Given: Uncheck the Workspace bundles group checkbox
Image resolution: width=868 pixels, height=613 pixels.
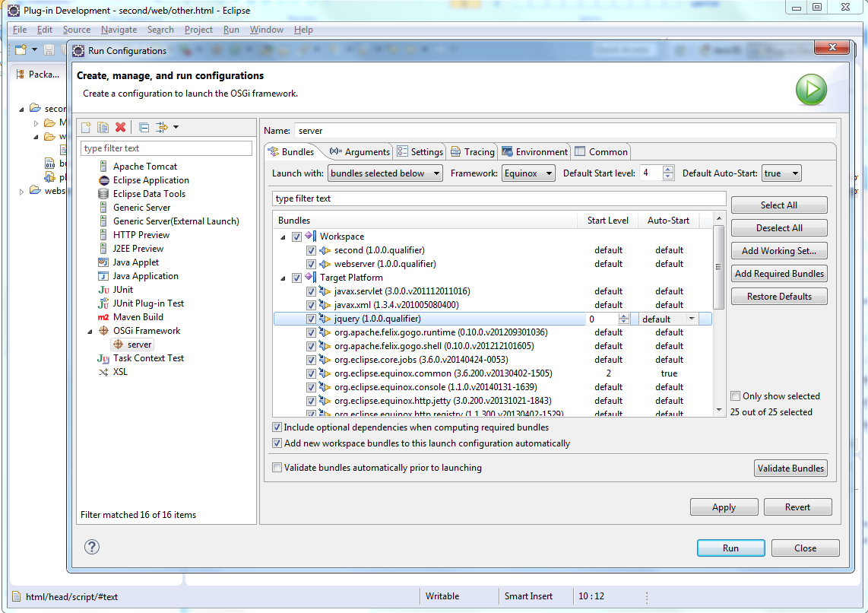Looking at the screenshot, I should pos(296,237).
